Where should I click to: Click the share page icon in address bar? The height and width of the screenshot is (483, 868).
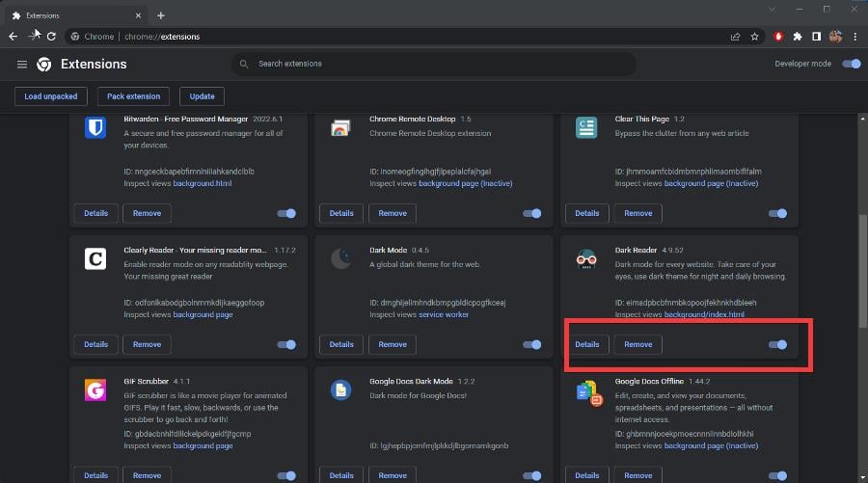point(735,37)
